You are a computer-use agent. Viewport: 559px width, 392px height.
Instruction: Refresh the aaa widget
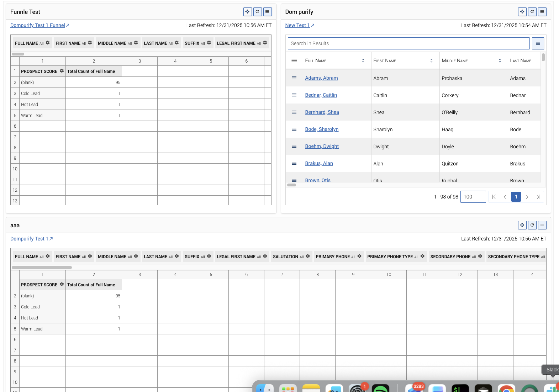pos(532,225)
